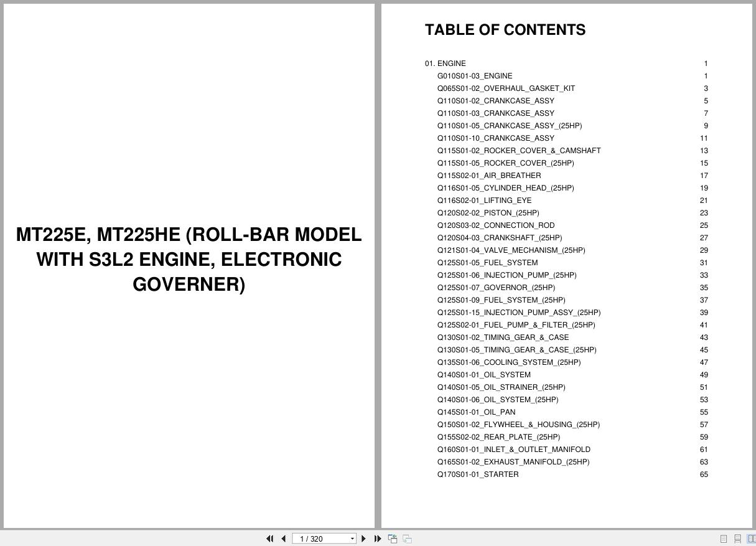Viewport: 756px width, 546px height.
Task: Click the go to previous view icon
Action: click(x=393, y=539)
